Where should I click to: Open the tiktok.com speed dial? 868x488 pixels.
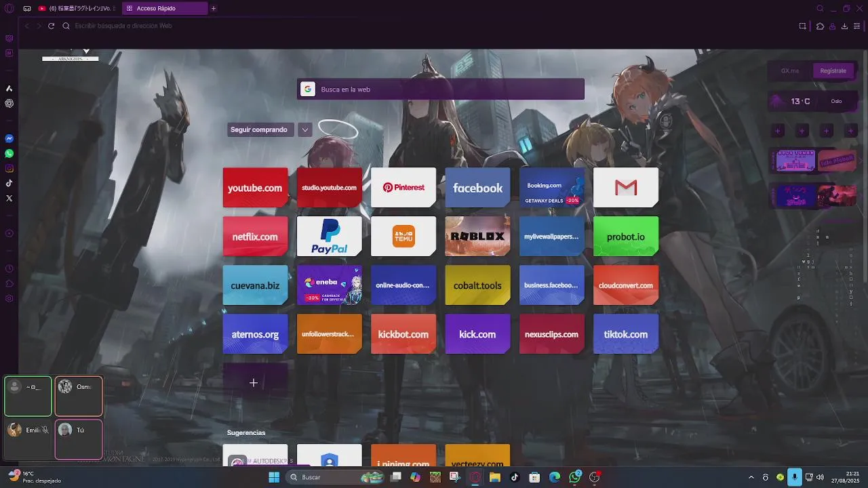(626, 334)
